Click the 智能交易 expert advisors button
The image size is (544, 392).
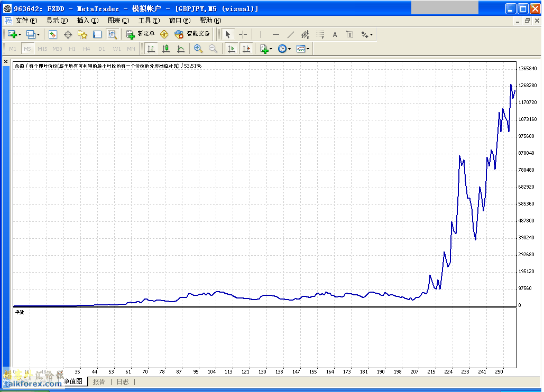[x=192, y=34]
